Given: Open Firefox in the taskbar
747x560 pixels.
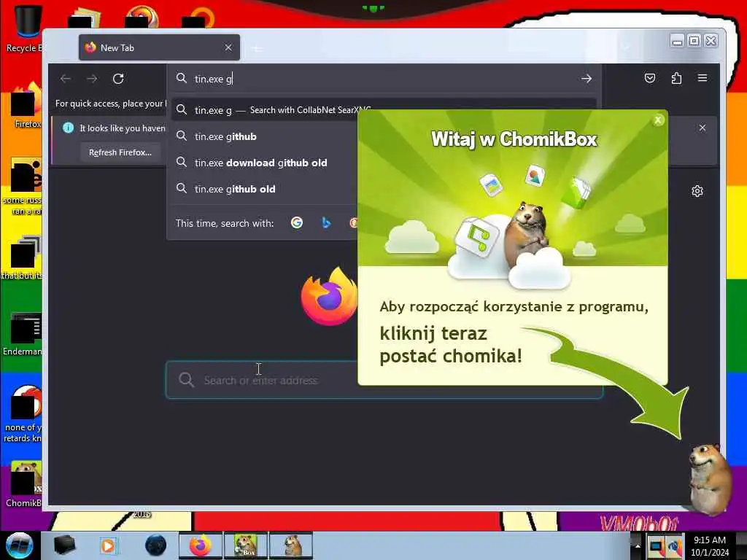Looking at the screenshot, I should [x=201, y=545].
